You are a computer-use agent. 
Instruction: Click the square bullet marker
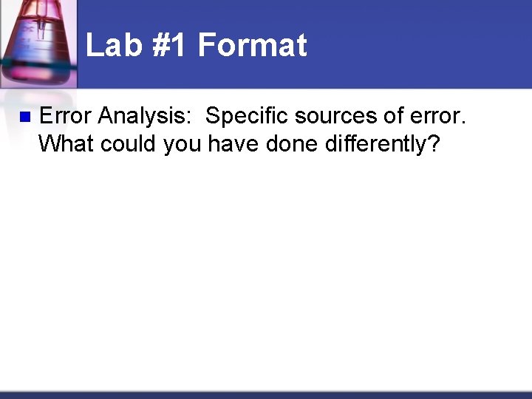pos(23,117)
